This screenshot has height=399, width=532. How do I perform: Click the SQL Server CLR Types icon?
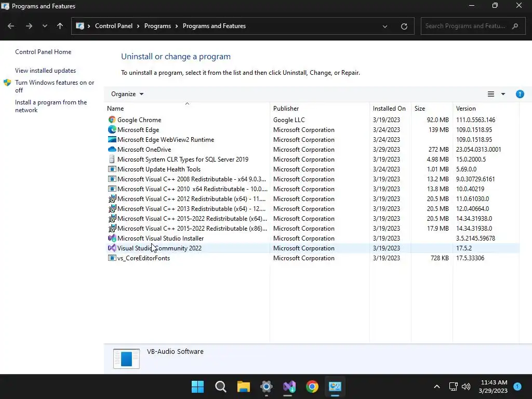click(x=112, y=159)
